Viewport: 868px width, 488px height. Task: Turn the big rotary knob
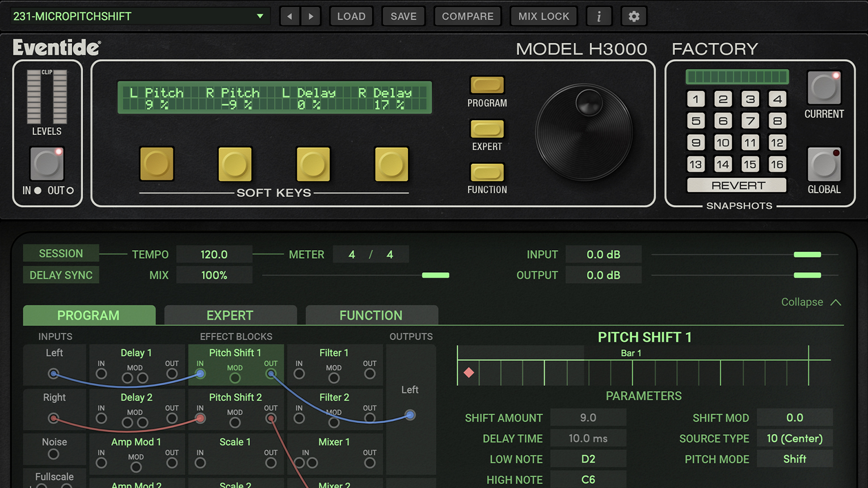click(x=584, y=132)
